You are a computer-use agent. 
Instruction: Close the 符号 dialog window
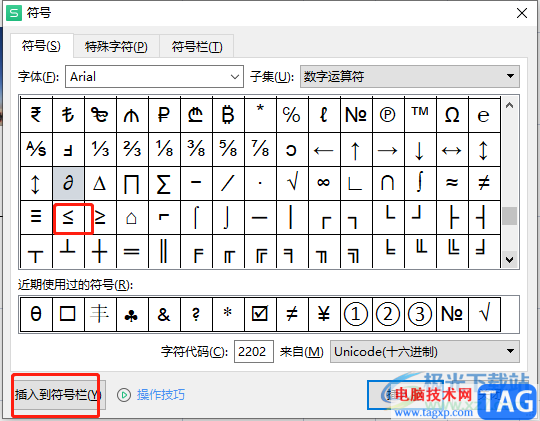point(522,13)
